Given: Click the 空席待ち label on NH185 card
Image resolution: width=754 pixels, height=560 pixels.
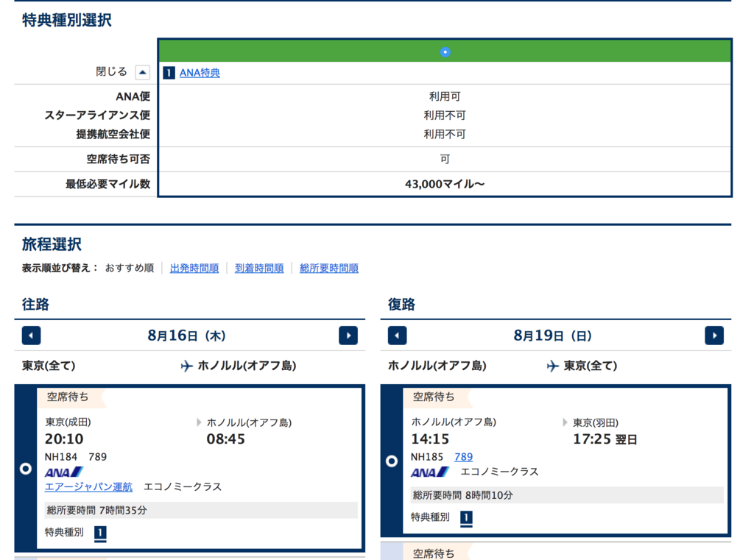Looking at the screenshot, I should click(x=434, y=397).
